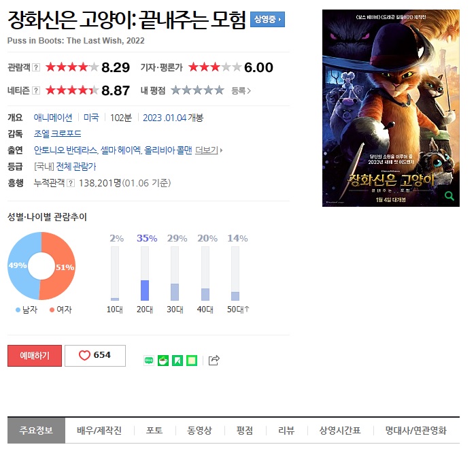Image resolution: width=476 pixels, height=449 pixels.
Task: Open the share arrow icon
Action: tap(214, 360)
